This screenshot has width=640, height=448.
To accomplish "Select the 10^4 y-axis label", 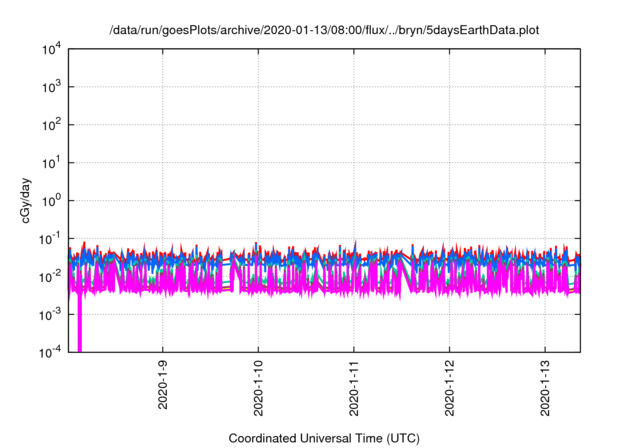I will point(51,50).
